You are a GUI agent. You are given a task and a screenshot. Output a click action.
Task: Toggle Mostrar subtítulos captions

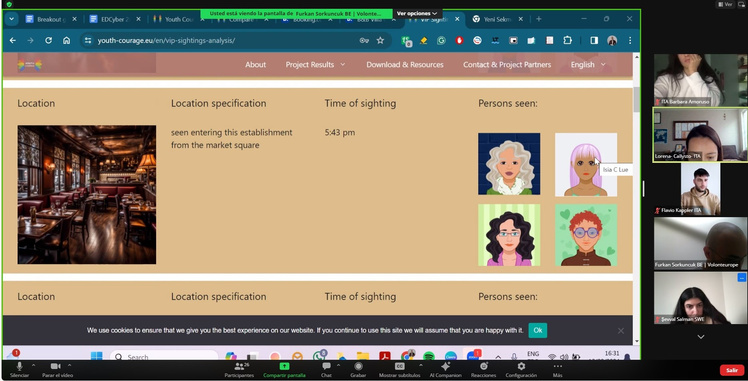[400, 370]
